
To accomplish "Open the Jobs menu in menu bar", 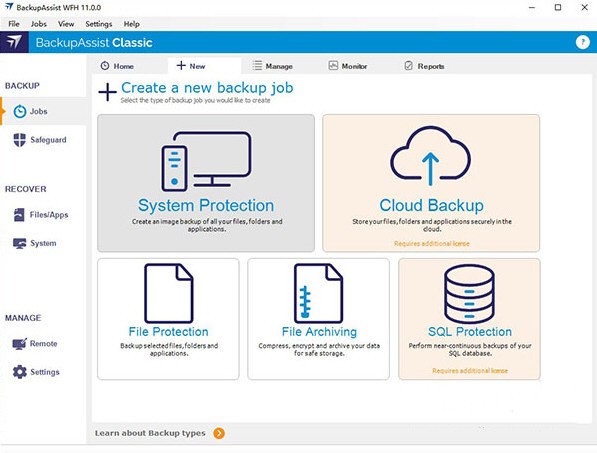I will (38, 24).
